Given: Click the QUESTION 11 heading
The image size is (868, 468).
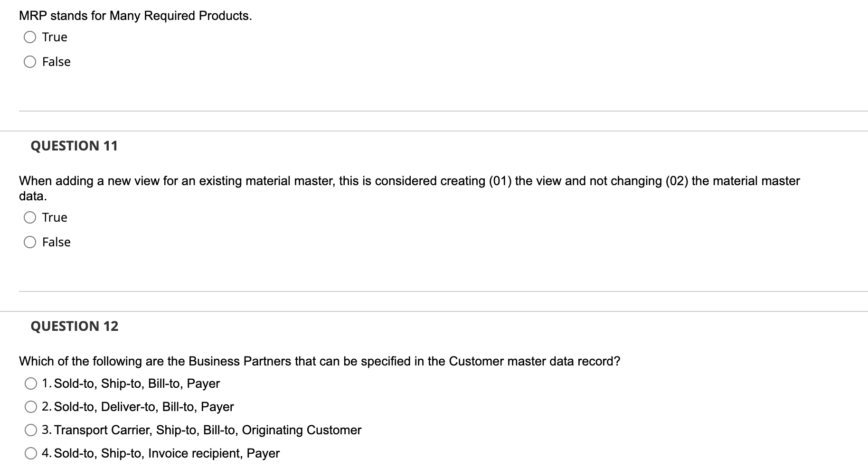Looking at the screenshot, I should pyautogui.click(x=74, y=146).
